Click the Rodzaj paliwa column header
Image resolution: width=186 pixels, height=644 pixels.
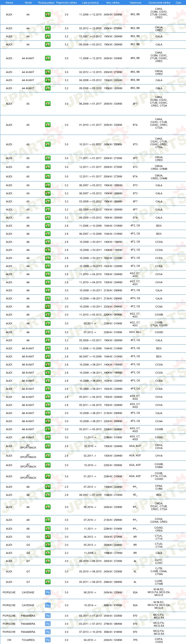click(x=46, y=3)
